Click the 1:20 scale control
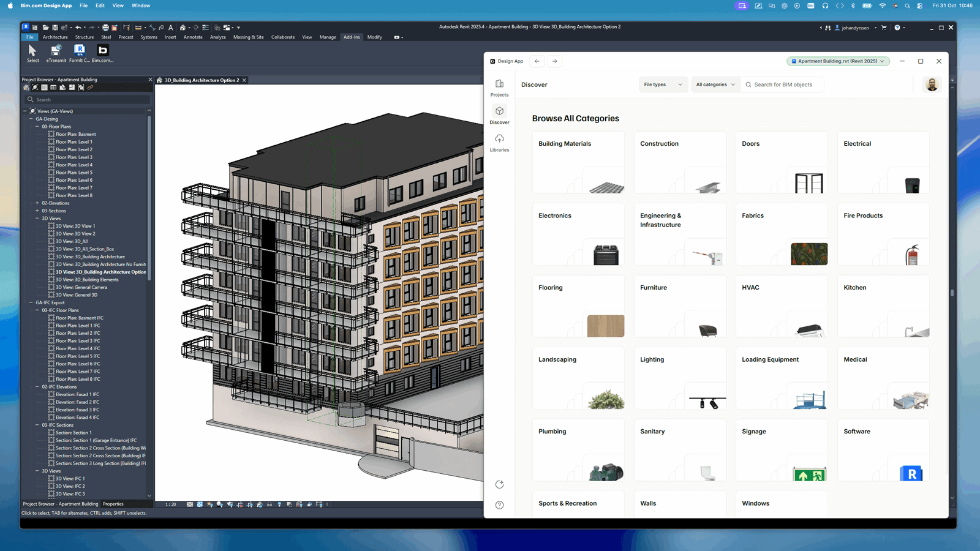The height and width of the screenshot is (551, 980). coord(170,504)
